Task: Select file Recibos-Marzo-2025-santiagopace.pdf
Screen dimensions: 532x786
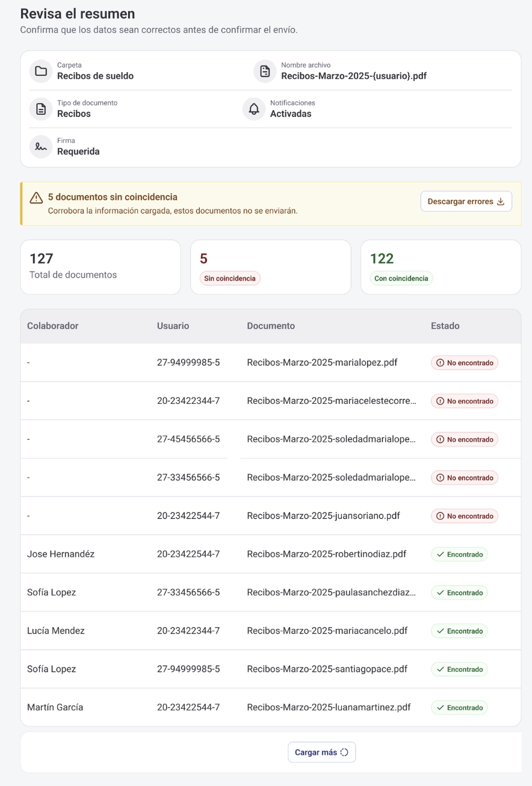Action: point(327,669)
